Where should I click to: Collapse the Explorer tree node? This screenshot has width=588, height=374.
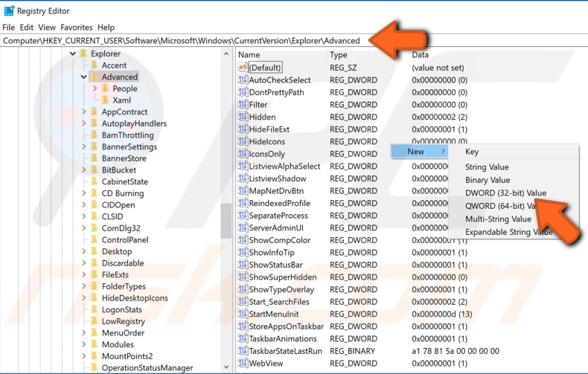click(73, 54)
